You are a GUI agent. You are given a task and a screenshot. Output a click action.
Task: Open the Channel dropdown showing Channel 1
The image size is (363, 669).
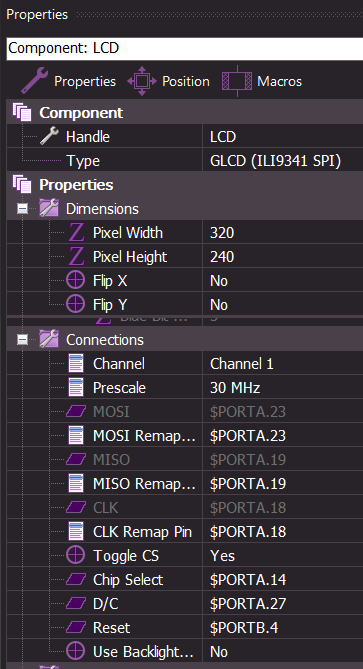283,364
